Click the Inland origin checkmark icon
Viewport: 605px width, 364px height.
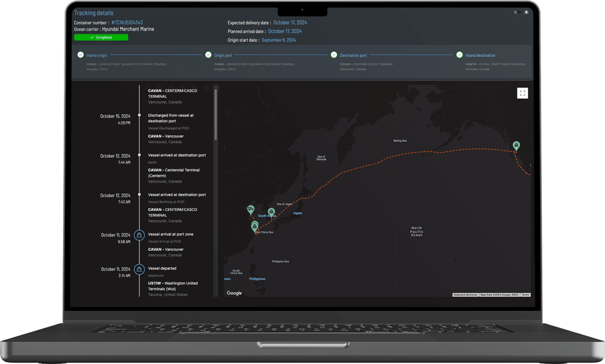tap(80, 55)
